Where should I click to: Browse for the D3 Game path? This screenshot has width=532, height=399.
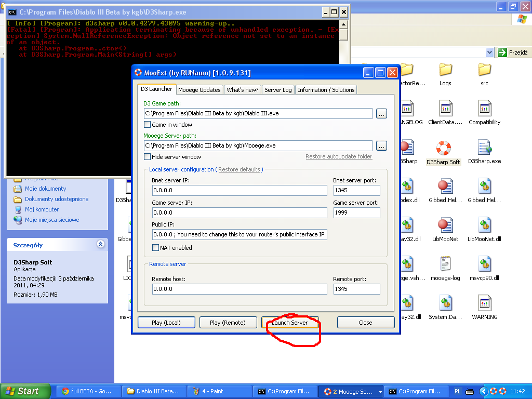coord(381,114)
